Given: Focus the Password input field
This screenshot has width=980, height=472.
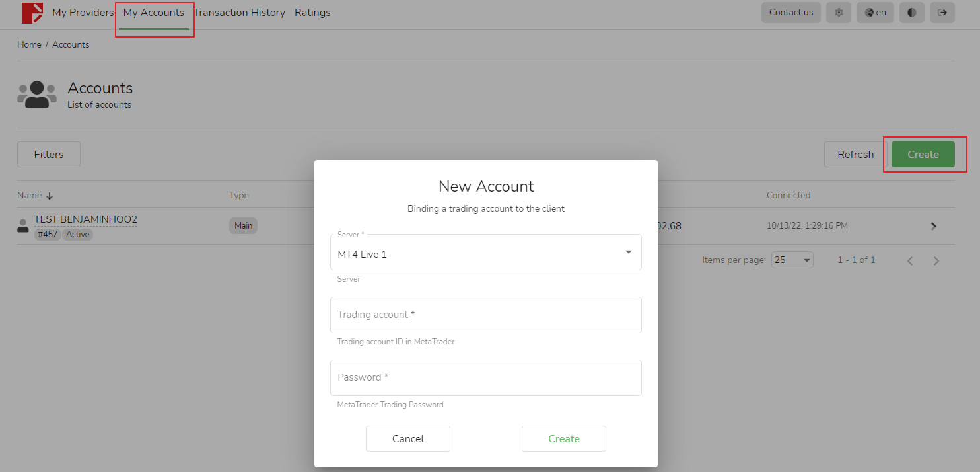Looking at the screenshot, I should click(x=485, y=378).
